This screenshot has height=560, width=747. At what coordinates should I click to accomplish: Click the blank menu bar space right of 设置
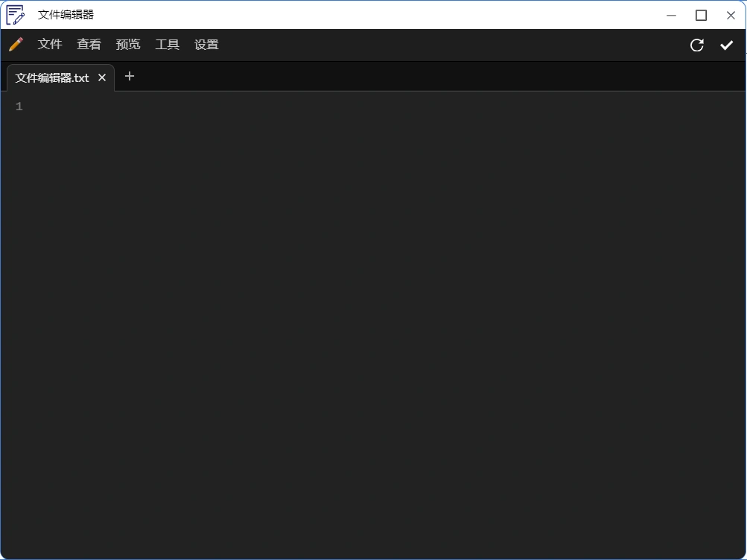tap(447, 45)
